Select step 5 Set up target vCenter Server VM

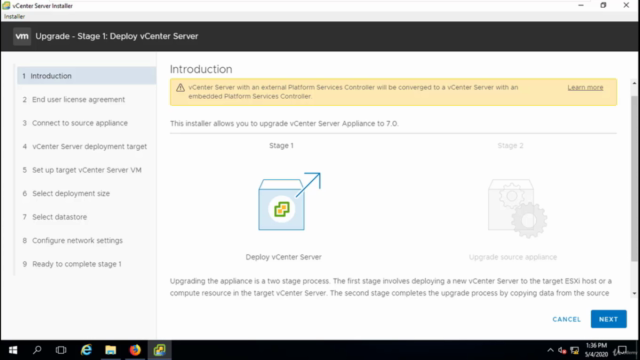(87, 170)
